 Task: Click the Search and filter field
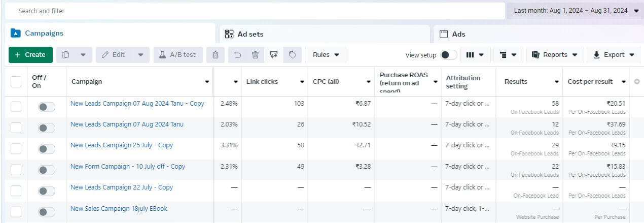254,11
